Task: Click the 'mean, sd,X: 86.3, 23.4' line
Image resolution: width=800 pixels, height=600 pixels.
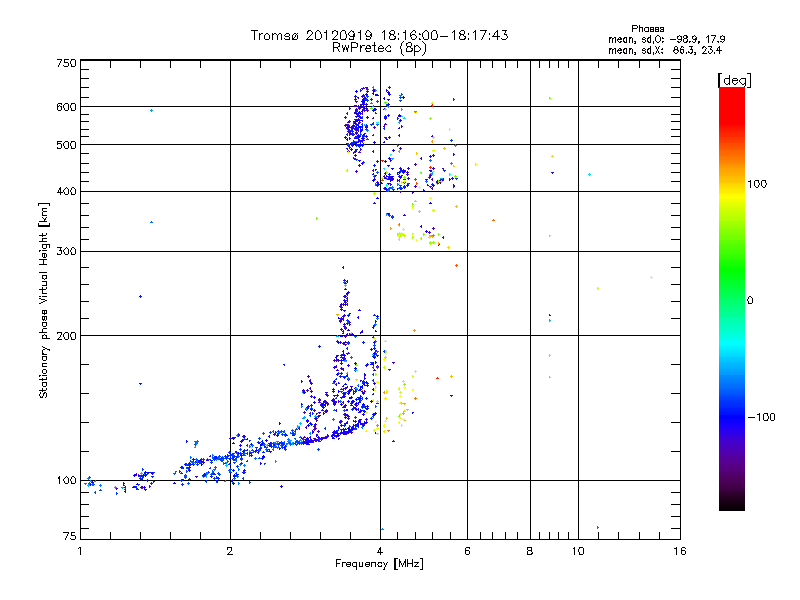Action: point(665,50)
